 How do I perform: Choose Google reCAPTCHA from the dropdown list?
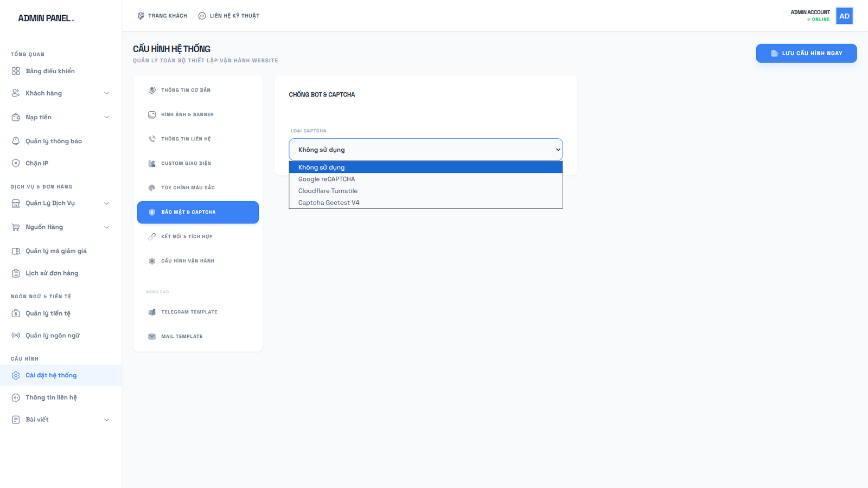click(327, 179)
